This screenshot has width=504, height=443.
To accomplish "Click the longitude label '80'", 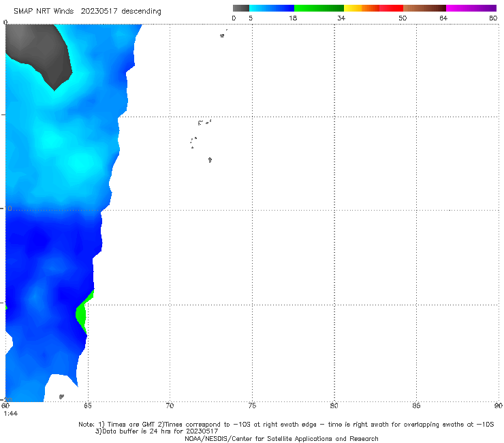I will pos(334,406).
